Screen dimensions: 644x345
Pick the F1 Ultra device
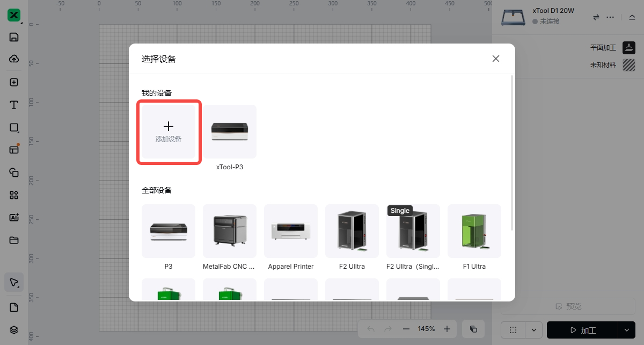pyautogui.click(x=474, y=231)
